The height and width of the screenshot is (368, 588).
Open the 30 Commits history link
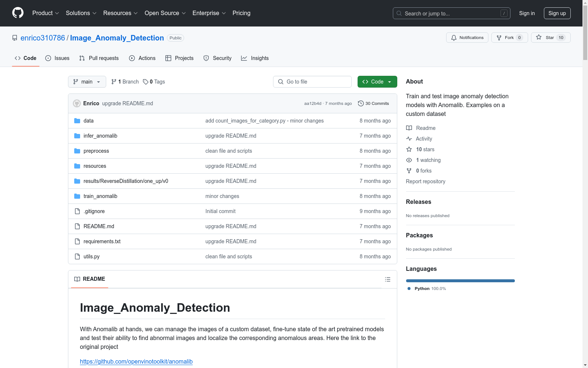373,103
